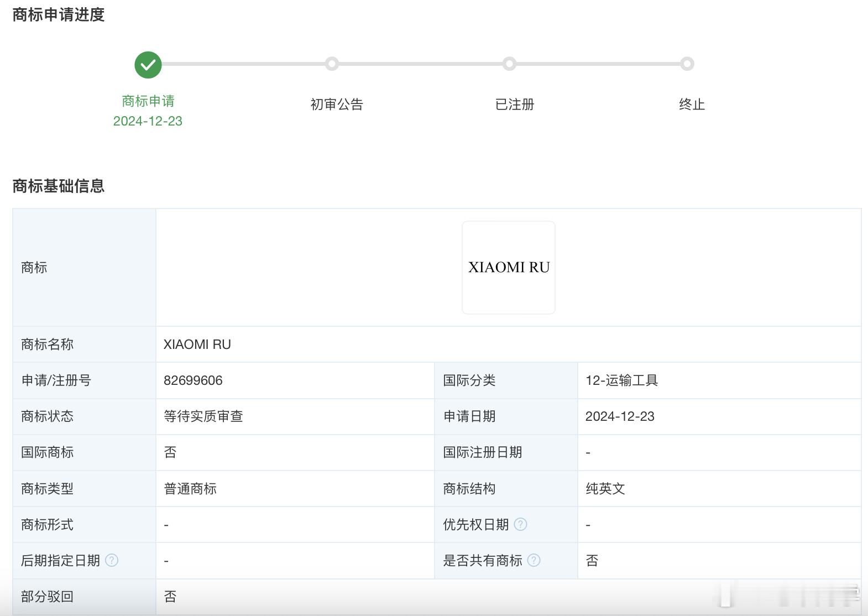
Task: Select the 商标申请进度 heading
Action: point(59,15)
